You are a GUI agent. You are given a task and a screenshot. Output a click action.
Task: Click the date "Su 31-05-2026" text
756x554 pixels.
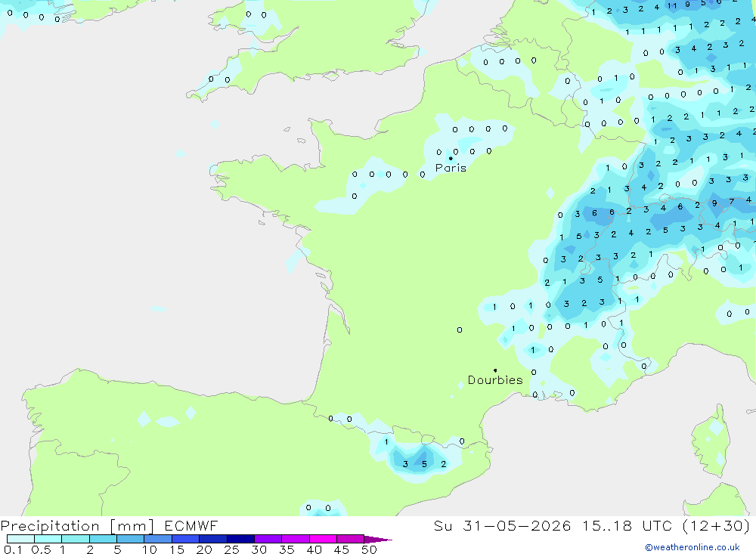click(503, 526)
